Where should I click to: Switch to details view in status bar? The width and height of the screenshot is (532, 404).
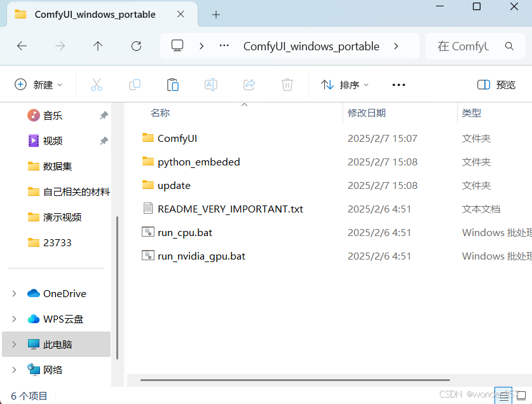[503, 396]
